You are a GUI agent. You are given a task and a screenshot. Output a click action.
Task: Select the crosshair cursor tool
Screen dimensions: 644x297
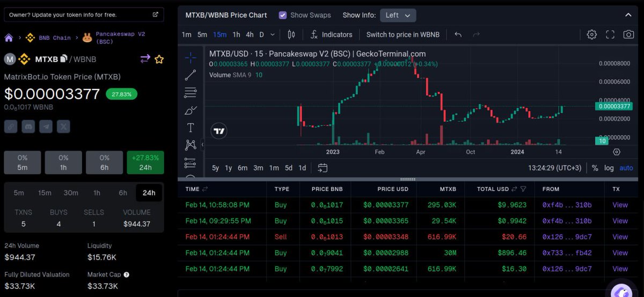[190, 58]
